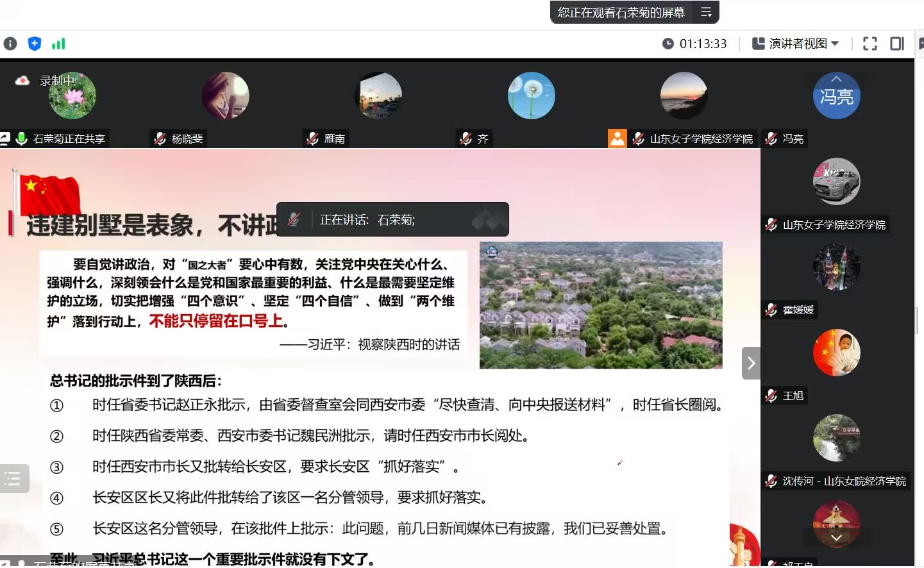Click the orange host icon beside 山东女子学院经济学院
The image size is (924, 568).
617,138
